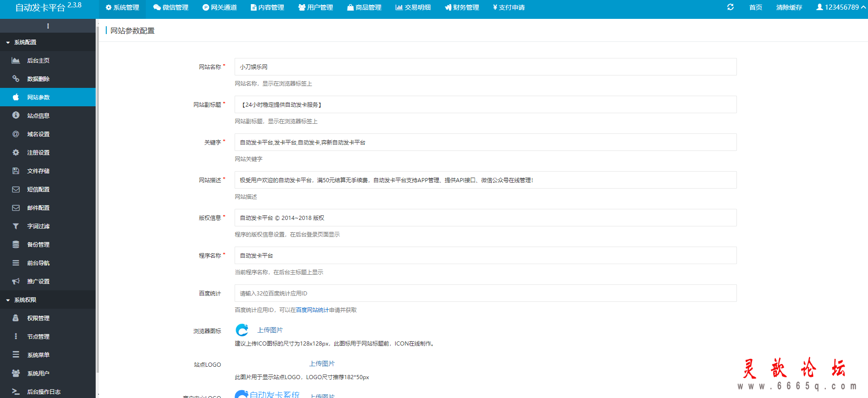Click the dots icon beside 节点管理
This screenshot has height=398, width=868.
click(16, 336)
